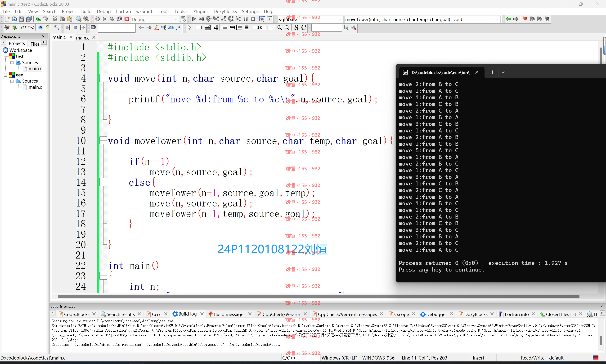Open the Settings menu
The image size is (606, 364).
(x=250, y=11)
